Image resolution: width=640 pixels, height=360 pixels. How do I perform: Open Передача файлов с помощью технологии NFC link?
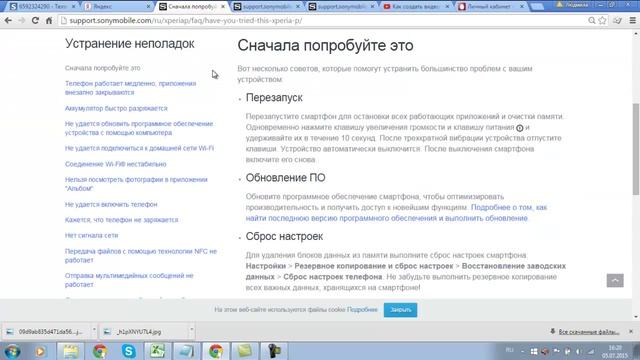(x=141, y=256)
